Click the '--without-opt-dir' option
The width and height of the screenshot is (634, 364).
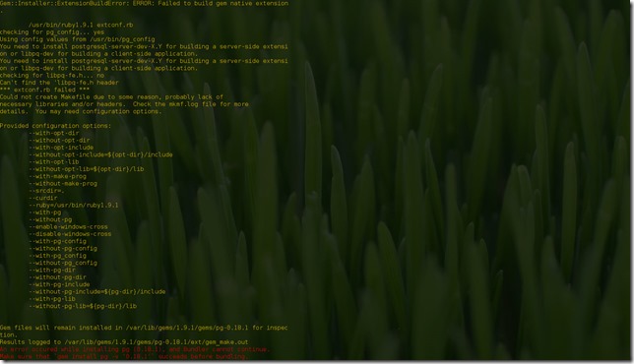pos(59,141)
